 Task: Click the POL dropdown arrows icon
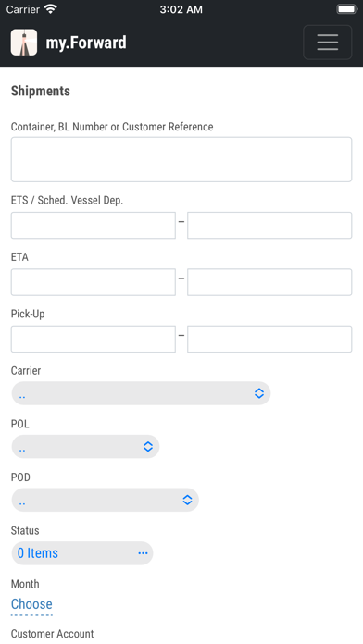148,446
